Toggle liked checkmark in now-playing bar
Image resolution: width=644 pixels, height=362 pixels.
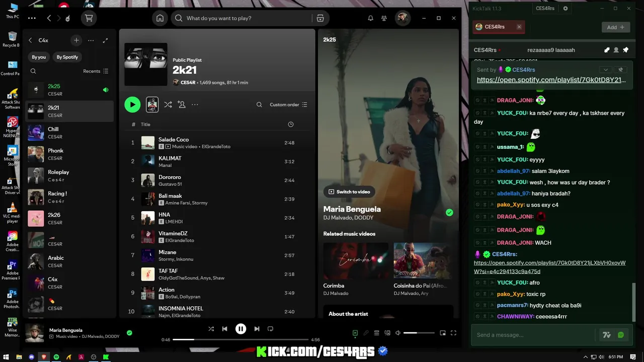click(129, 332)
